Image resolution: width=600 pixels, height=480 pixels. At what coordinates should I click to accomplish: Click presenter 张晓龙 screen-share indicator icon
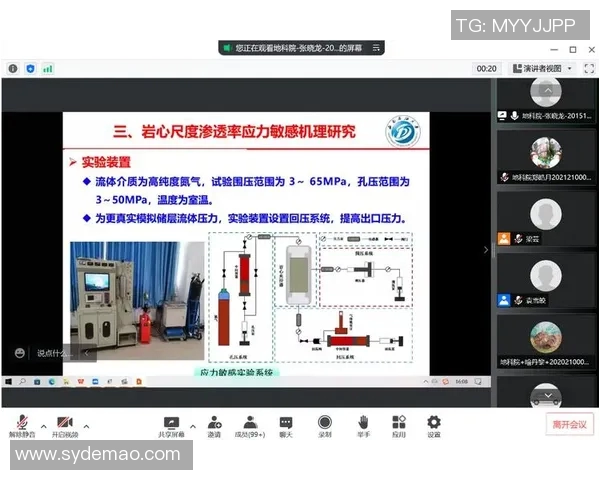coord(502,115)
